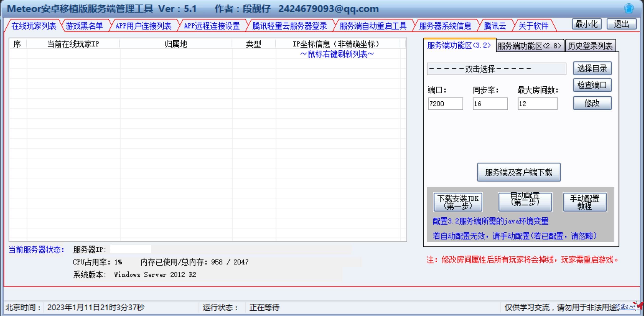This screenshot has height=316, width=644.
Task: Click the title bar author email text
Action: click(329, 9)
